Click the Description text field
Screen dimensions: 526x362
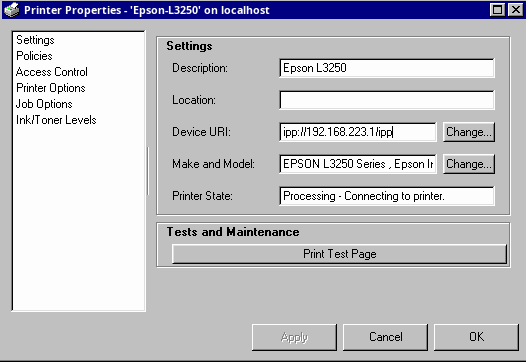pyautogui.click(x=387, y=68)
